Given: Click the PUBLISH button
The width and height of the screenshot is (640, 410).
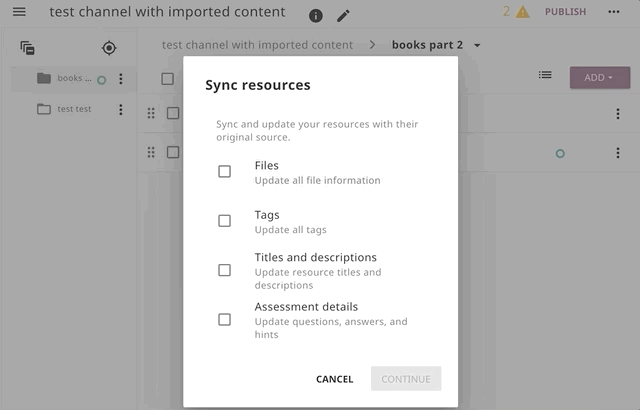Looking at the screenshot, I should coord(565,12).
